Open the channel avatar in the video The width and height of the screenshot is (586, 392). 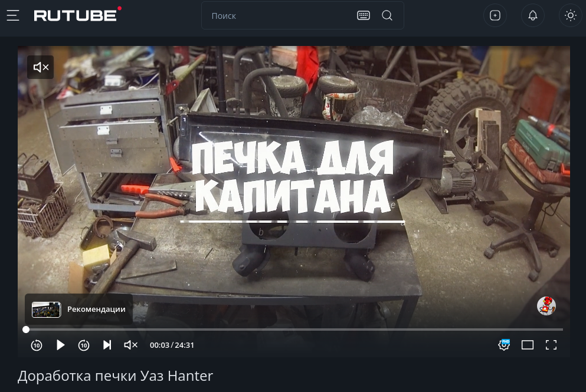point(546,306)
